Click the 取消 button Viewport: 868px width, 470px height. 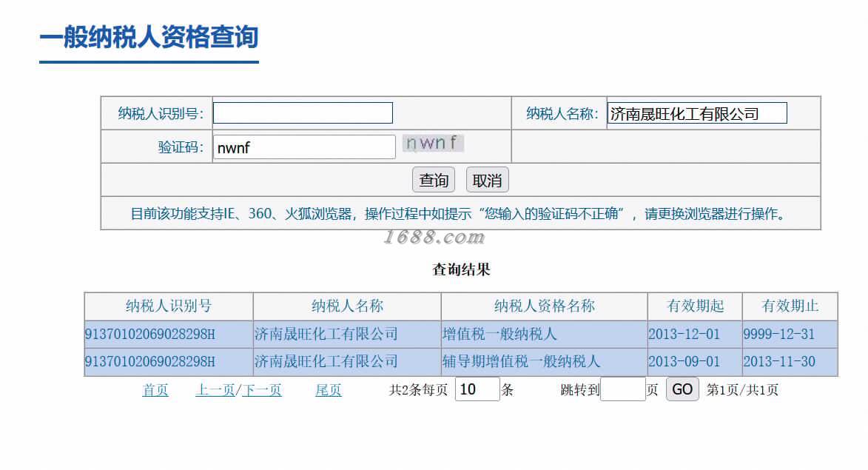click(x=487, y=180)
